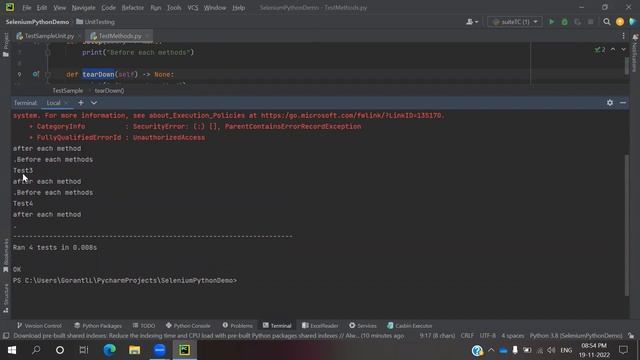Click terminal vertical scrollbar
The width and height of the screenshot is (640, 360).
[627, 224]
